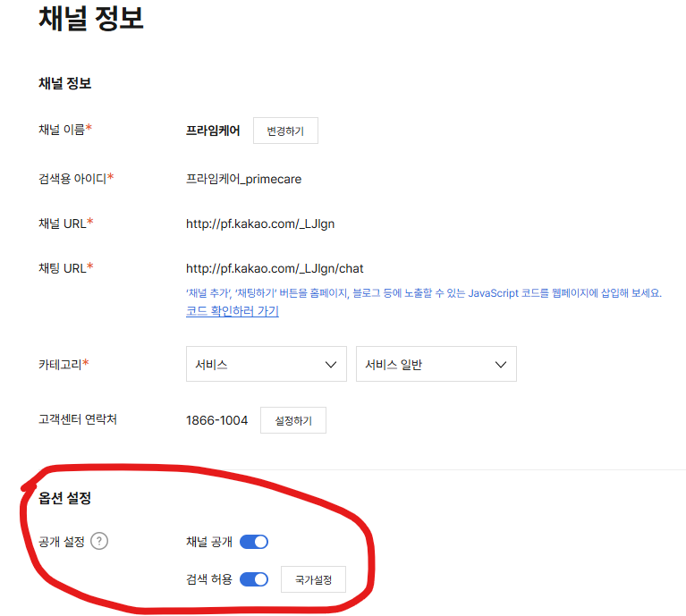Toggle the 채널 공개 switch

tap(254, 542)
